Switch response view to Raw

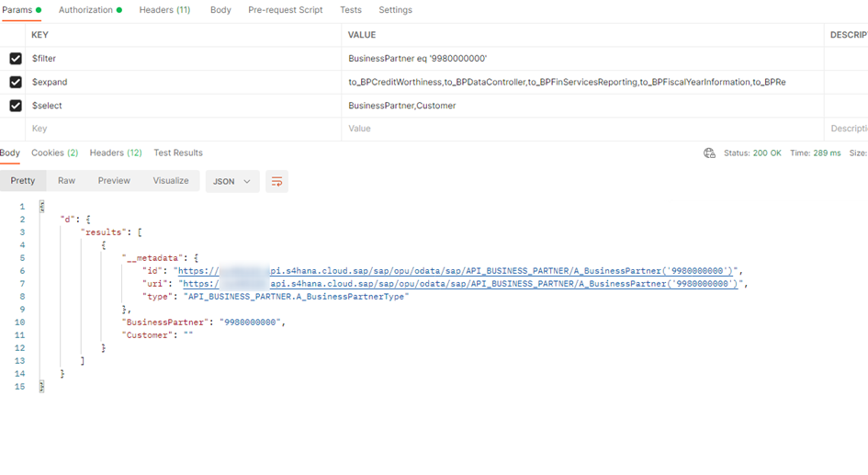(x=66, y=181)
